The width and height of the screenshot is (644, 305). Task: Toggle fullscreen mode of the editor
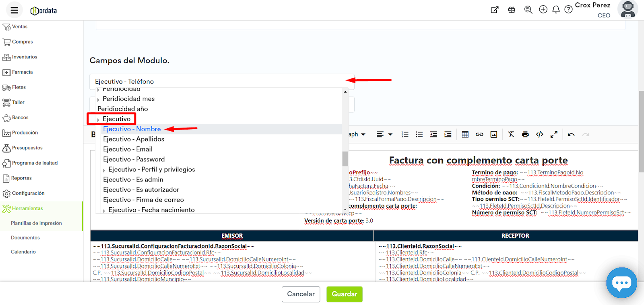pyautogui.click(x=554, y=134)
